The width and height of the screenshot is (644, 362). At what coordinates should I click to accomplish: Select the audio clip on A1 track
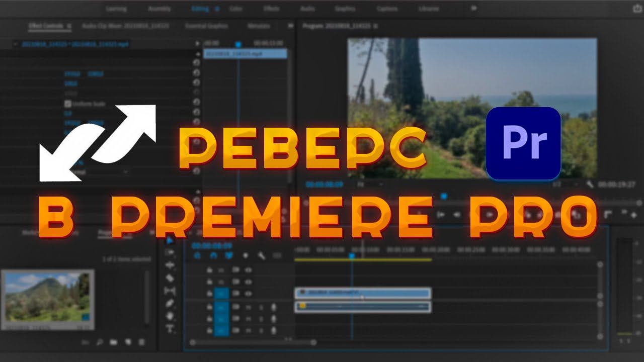point(362,307)
